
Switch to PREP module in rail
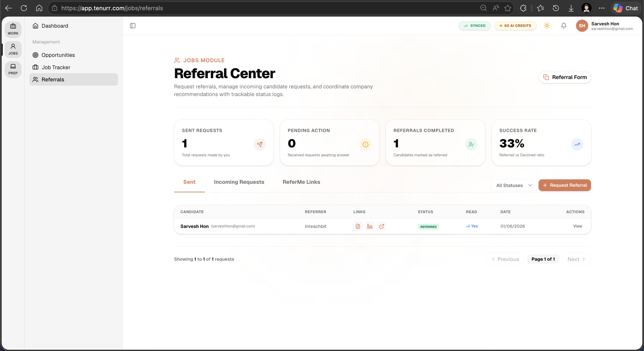click(13, 69)
